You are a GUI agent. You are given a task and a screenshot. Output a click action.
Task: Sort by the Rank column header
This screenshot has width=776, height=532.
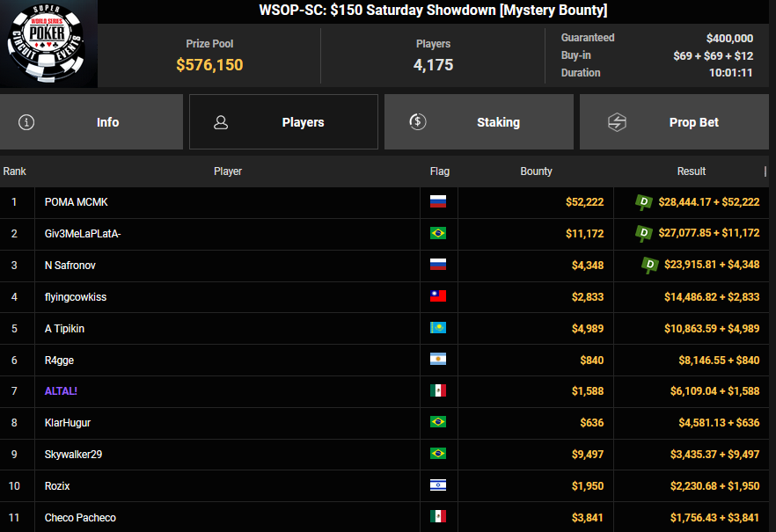click(x=15, y=171)
